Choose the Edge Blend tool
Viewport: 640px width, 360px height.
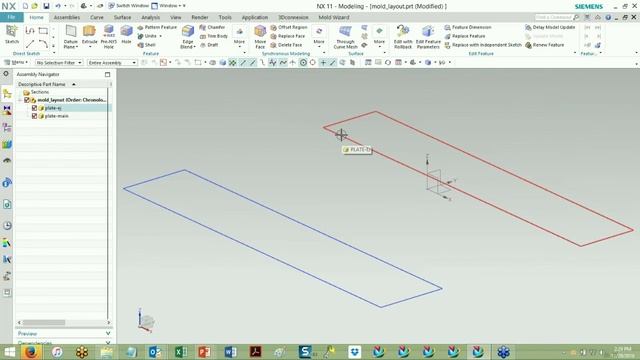coord(188,36)
